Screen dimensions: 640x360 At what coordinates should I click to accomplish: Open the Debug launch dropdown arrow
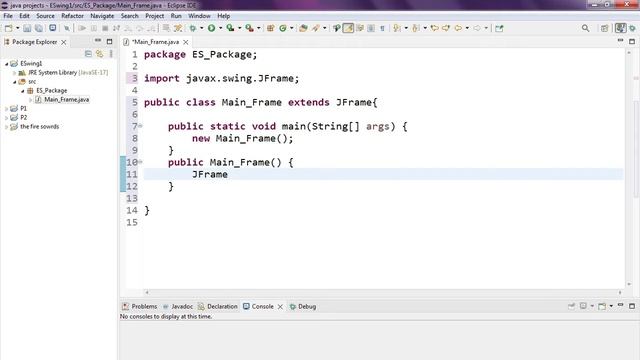click(x=202, y=28)
